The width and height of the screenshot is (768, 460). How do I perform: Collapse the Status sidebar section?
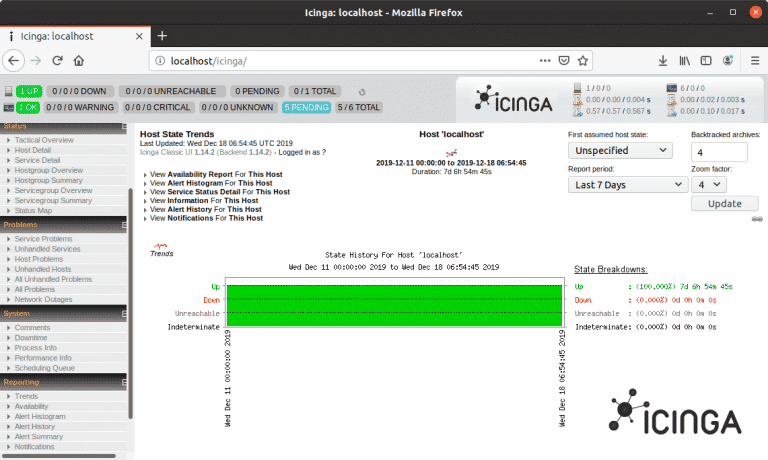click(124, 126)
